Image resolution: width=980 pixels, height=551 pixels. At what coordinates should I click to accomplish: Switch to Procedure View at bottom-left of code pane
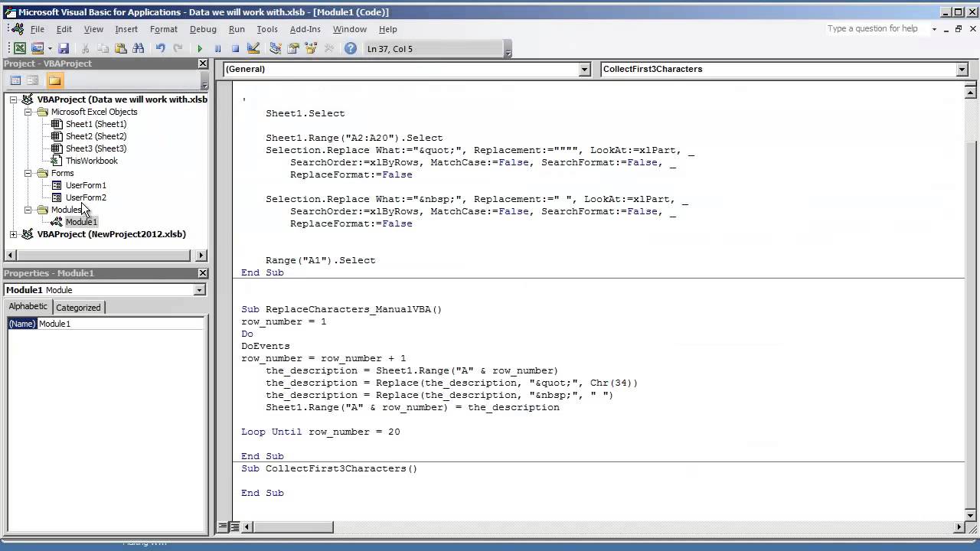coord(224,527)
